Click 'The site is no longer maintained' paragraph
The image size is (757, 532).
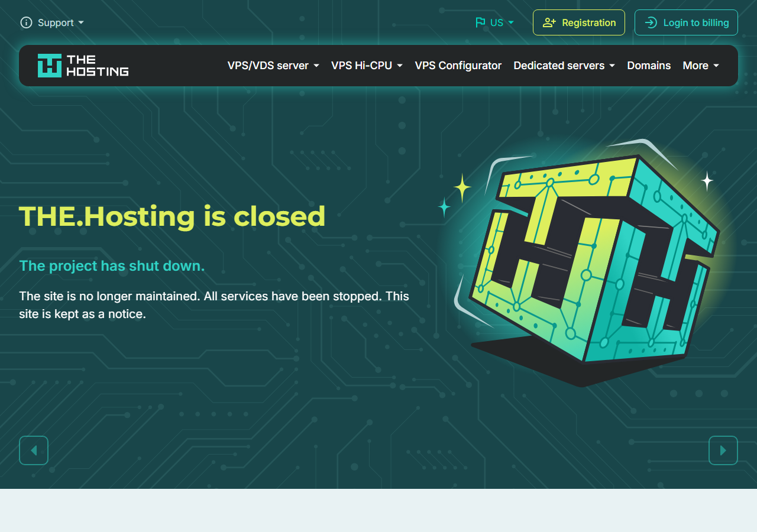214,305
